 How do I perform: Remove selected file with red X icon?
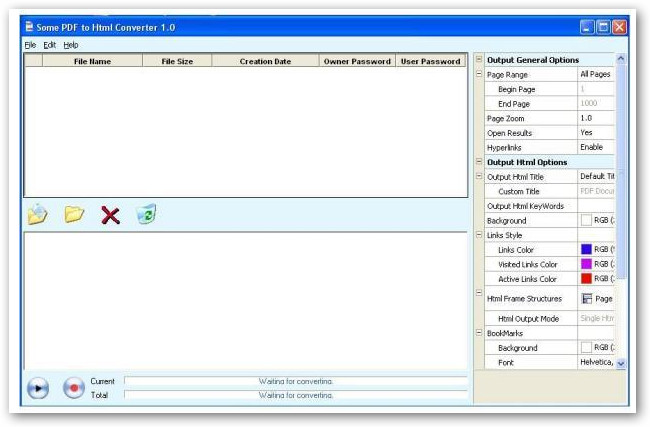(x=111, y=216)
